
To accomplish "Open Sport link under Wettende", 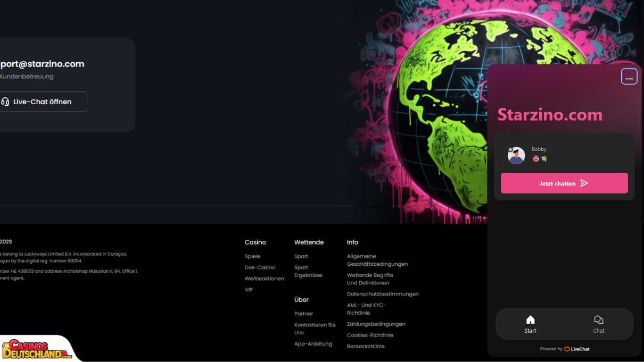I will 301,256.
